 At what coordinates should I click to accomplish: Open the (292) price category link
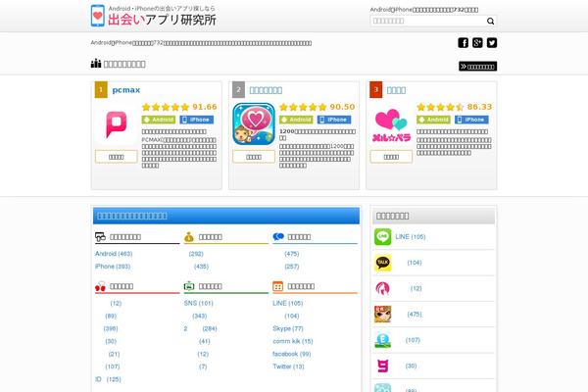(x=196, y=254)
